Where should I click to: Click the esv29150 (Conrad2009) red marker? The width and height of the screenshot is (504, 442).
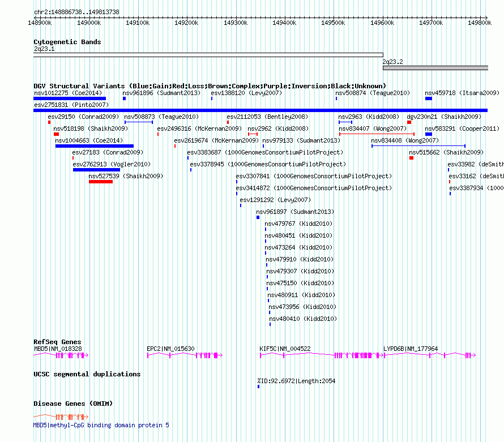[x=49, y=122]
